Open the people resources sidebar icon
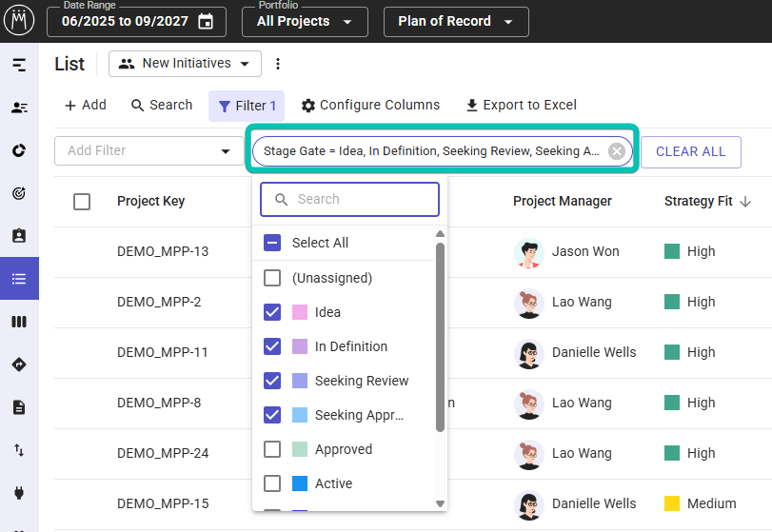Image resolution: width=772 pixels, height=532 pixels. pyautogui.click(x=19, y=108)
